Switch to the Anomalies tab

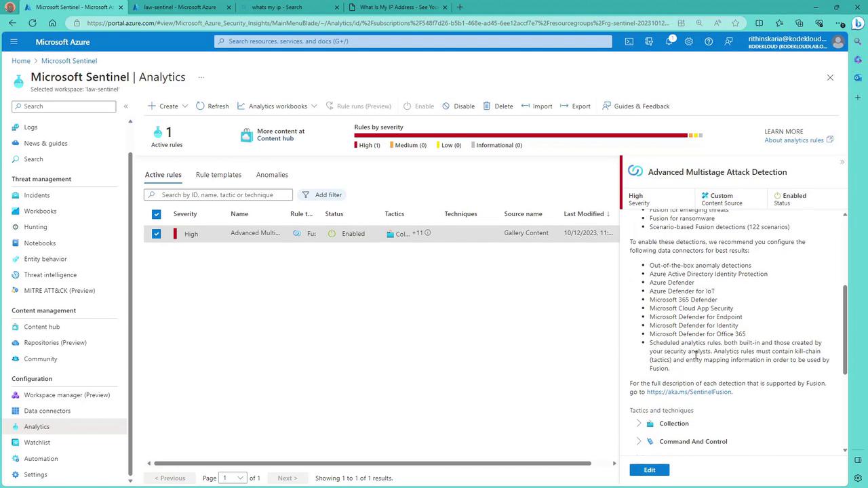click(x=272, y=175)
